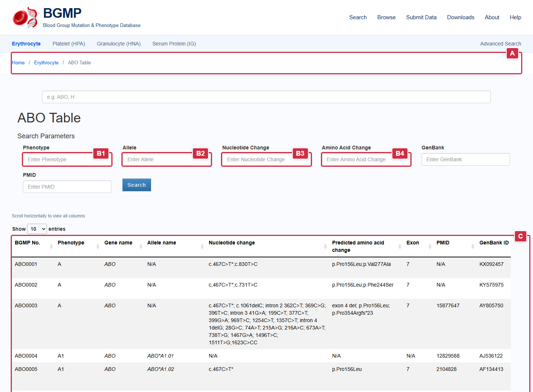
Task: Click the GenBank ID column header
Action: (494, 243)
